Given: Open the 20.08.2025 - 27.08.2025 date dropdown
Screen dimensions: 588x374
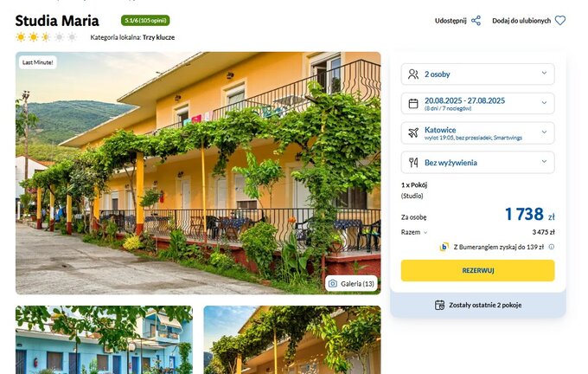Looking at the screenshot, I should click(477, 103).
